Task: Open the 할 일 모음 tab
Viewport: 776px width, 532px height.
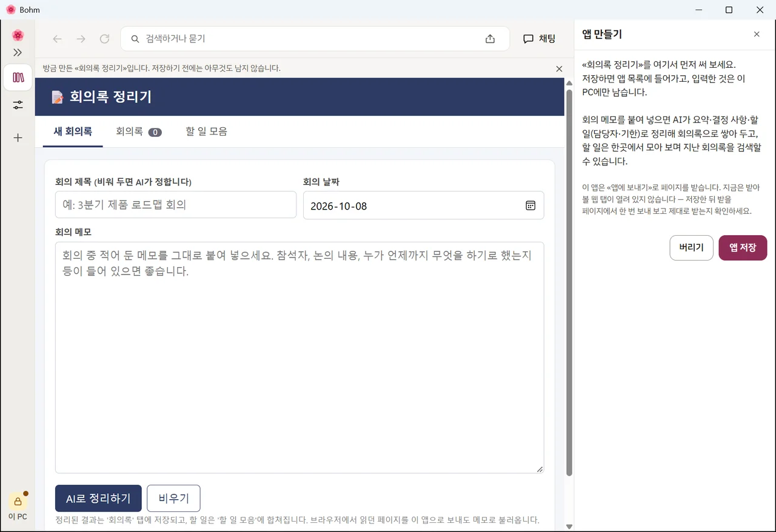Action: click(206, 131)
